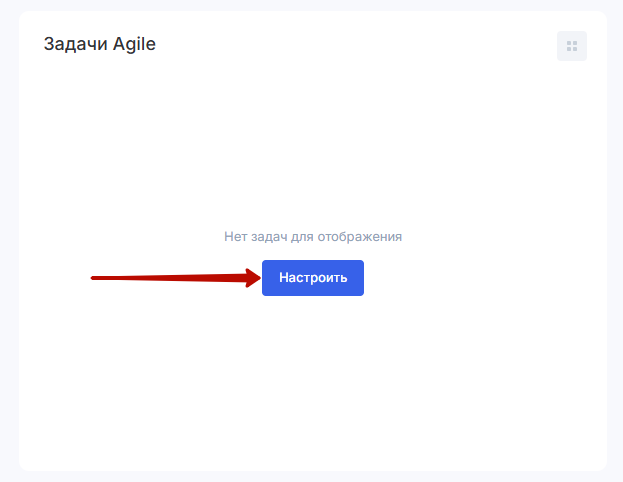Configure the Agile tasks widget

[313, 278]
